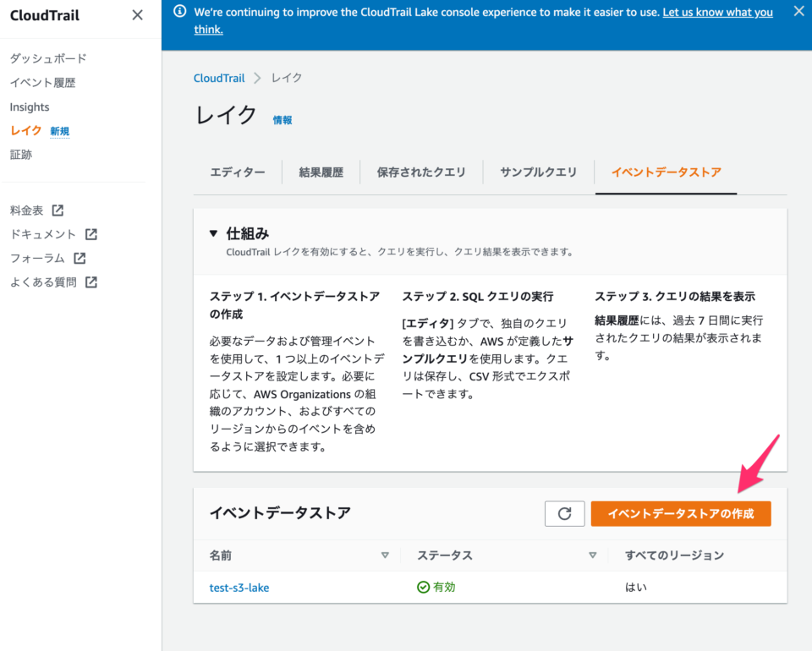Click Let us know what you think link

(x=717, y=12)
